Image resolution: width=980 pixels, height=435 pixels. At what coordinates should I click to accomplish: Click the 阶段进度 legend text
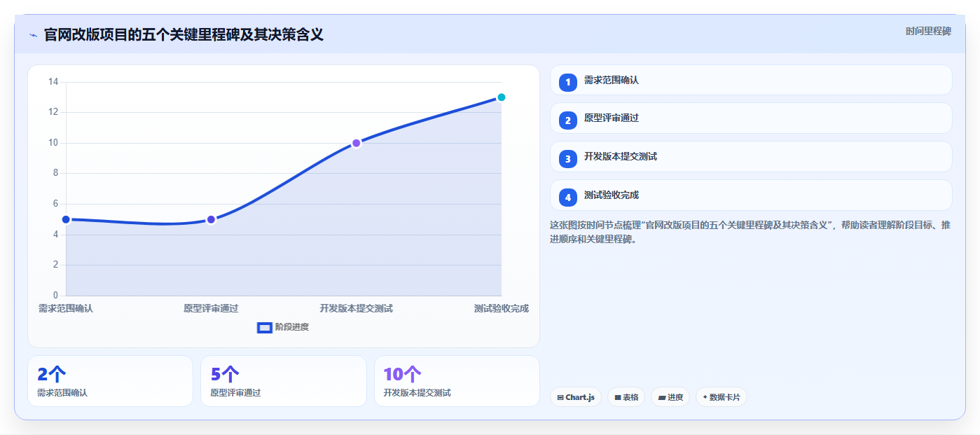point(292,327)
